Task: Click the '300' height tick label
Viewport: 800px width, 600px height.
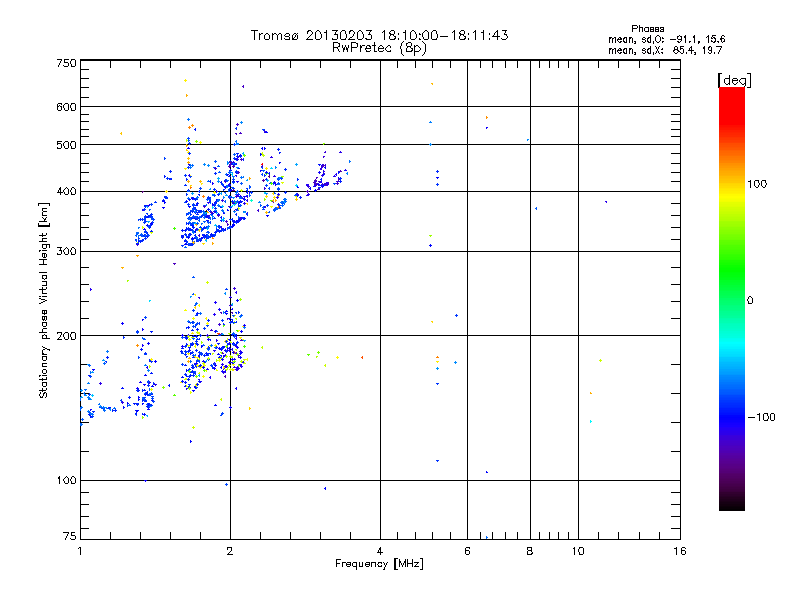Action: 66,252
